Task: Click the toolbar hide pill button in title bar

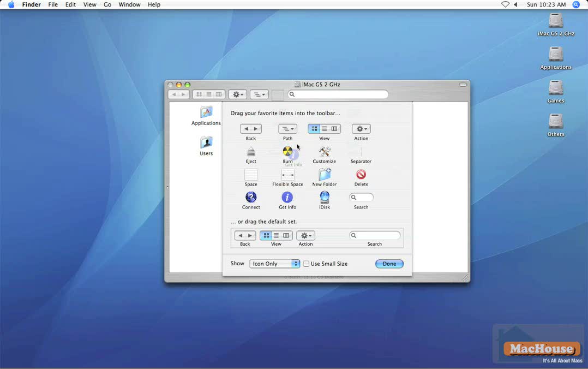Action: (x=463, y=85)
